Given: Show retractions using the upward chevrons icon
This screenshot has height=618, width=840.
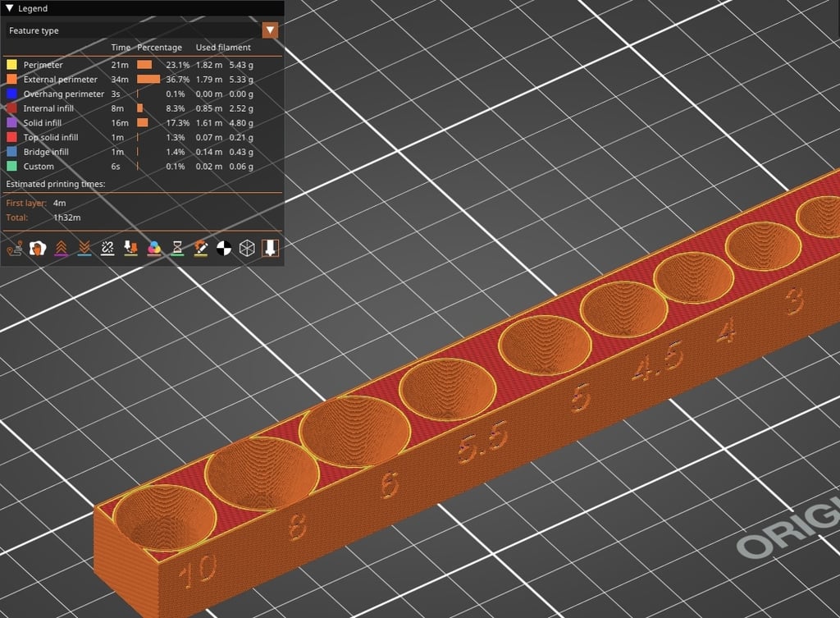Looking at the screenshot, I should coord(60,248).
